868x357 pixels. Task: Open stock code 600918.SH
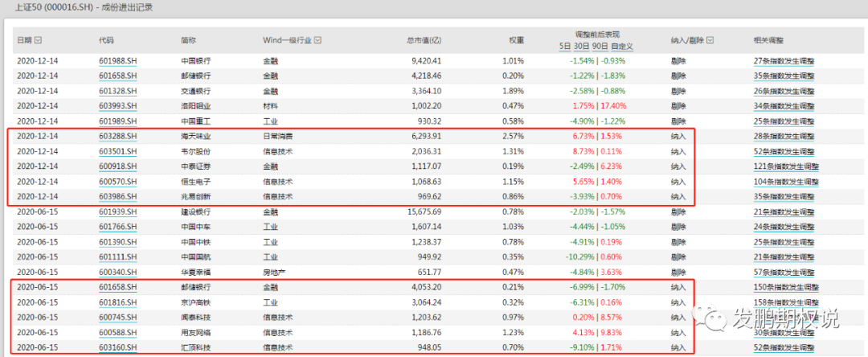pyautogui.click(x=117, y=166)
